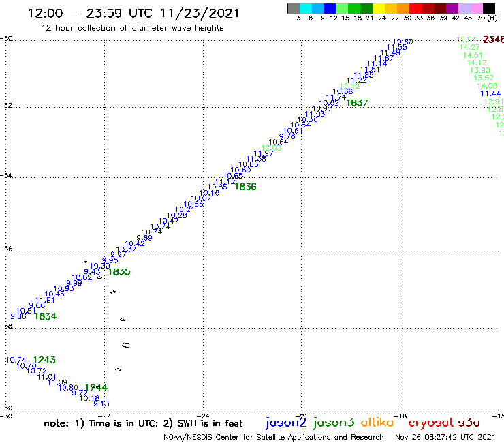Screen dimensions: 504x443
Task: Click the bright red swatch in the legend
Action: (x=415, y=8)
